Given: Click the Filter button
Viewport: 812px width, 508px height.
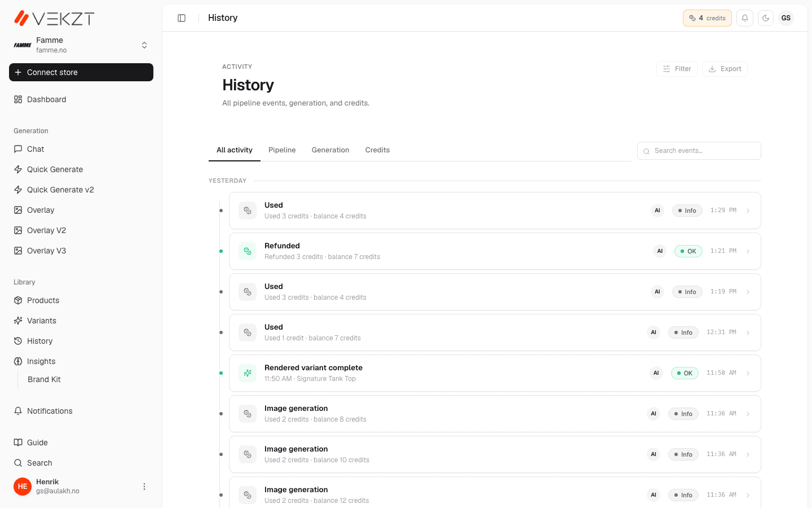Looking at the screenshot, I should click(x=677, y=69).
